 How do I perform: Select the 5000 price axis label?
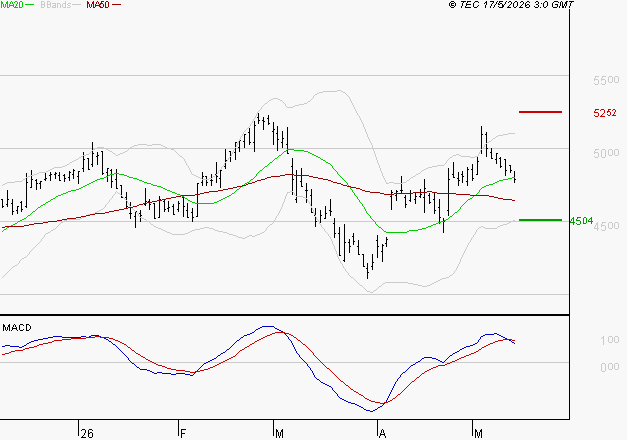pyautogui.click(x=606, y=153)
